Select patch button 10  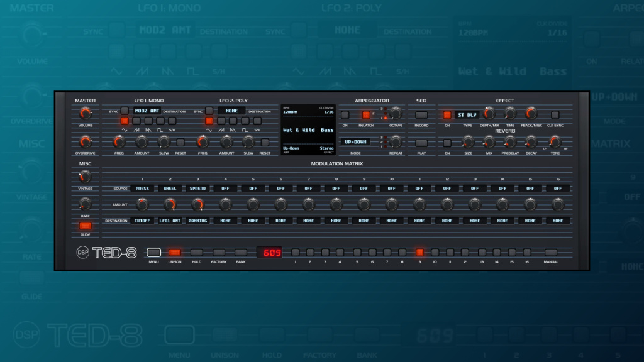(435, 252)
